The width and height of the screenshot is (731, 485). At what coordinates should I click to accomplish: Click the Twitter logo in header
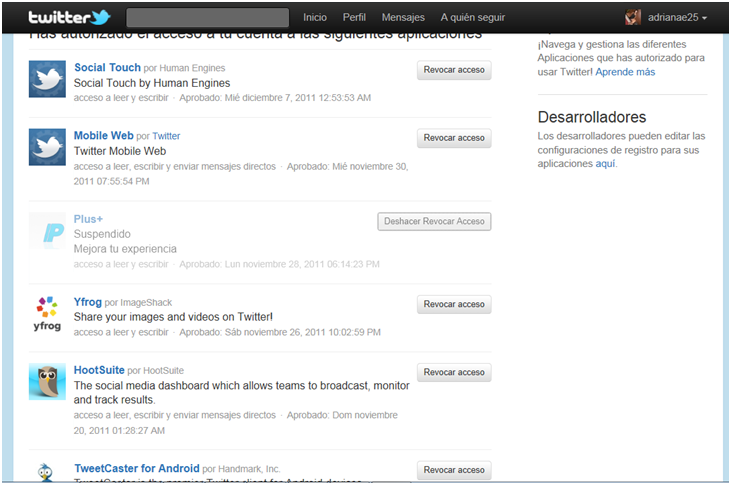(69, 17)
